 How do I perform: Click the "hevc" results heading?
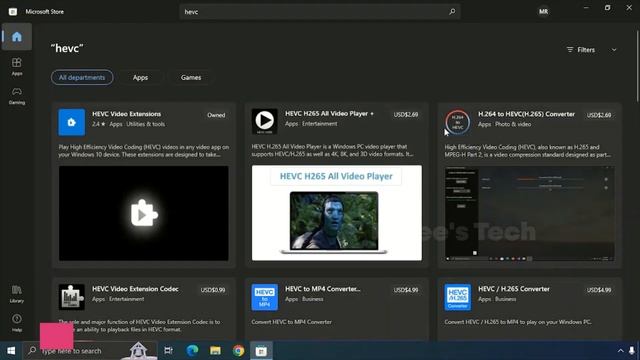67,48
